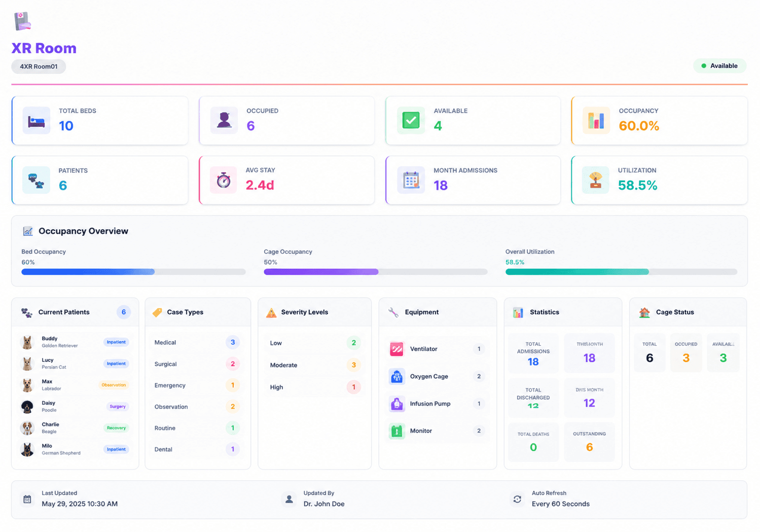Click the Bed Occupancy progress bar
The image size is (760, 532).
pyautogui.click(x=133, y=272)
